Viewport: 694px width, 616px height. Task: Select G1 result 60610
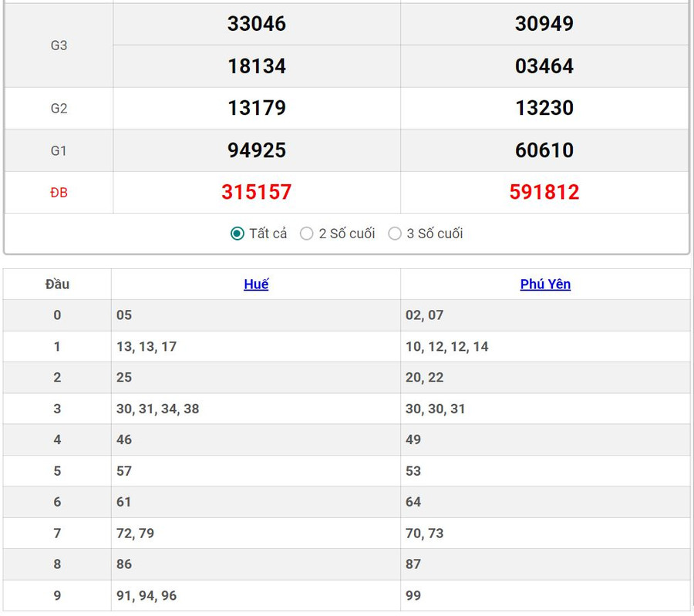pyautogui.click(x=544, y=150)
